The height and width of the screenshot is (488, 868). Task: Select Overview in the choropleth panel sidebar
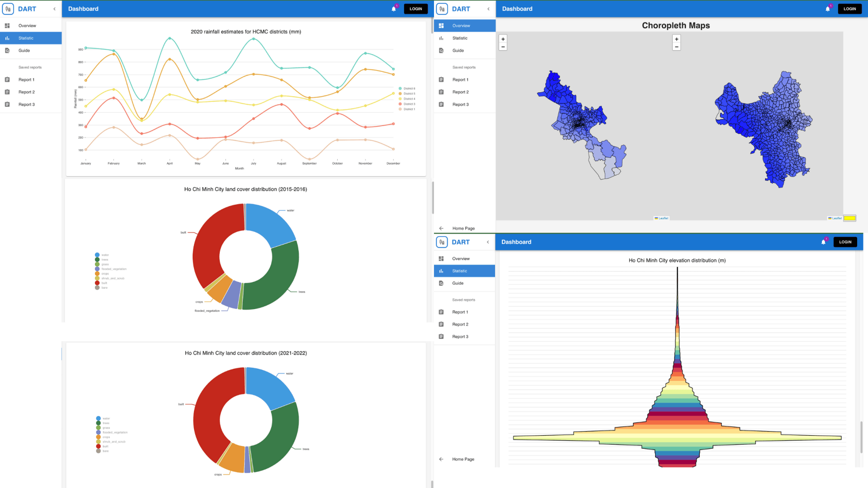point(465,26)
